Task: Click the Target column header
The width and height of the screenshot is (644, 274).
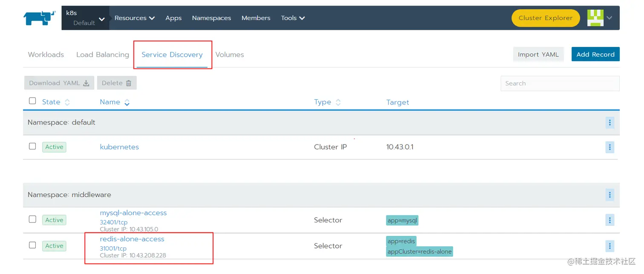Action: (397, 102)
